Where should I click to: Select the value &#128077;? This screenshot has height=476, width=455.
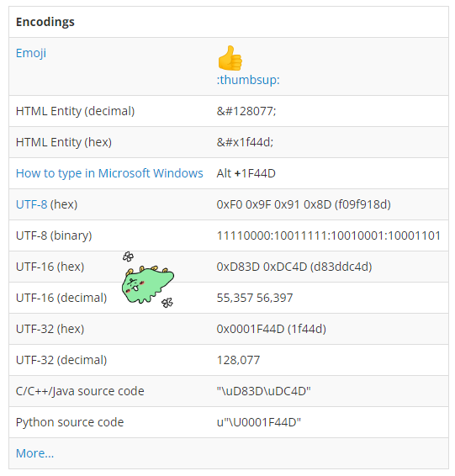(246, 111)
